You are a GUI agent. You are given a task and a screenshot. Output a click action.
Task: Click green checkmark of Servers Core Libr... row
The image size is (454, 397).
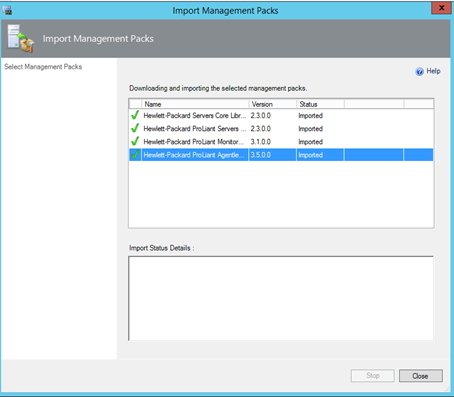135,115
